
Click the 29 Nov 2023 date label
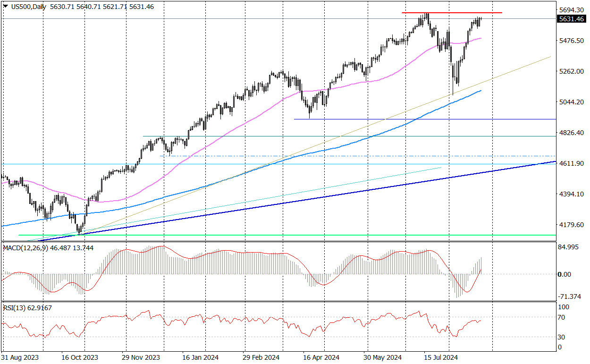[x=140, y=358]
